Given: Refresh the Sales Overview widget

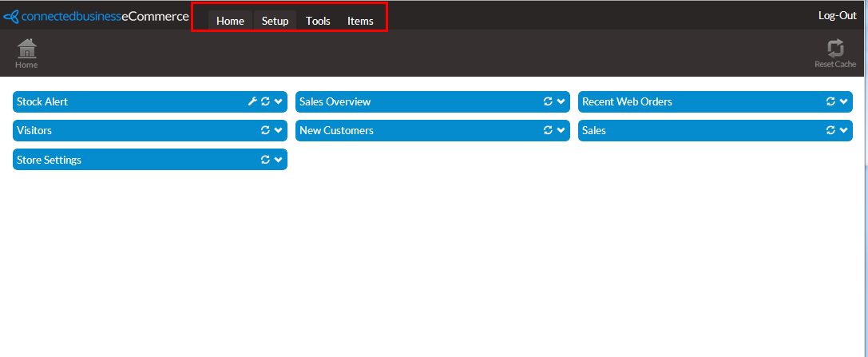Looking at the screenshot, I should [548, 101].
